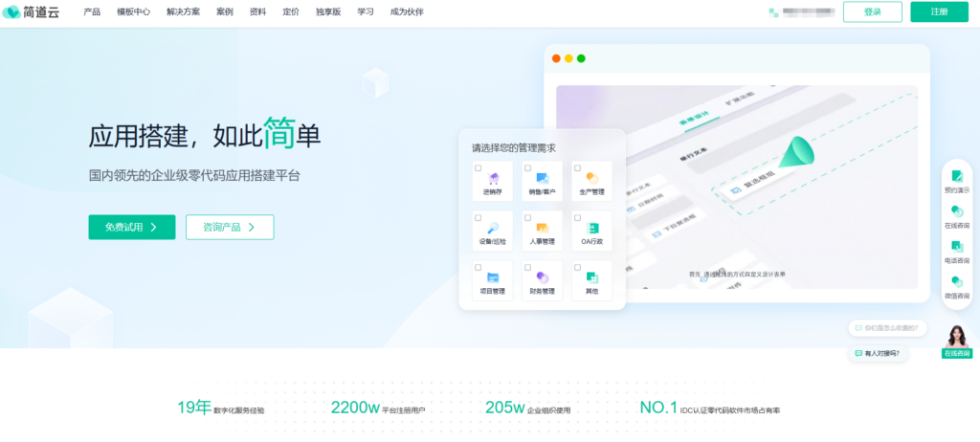Open the 产品 menu in the navigation bar
This screenshot has height=442, width=980.
coord(92,12)
